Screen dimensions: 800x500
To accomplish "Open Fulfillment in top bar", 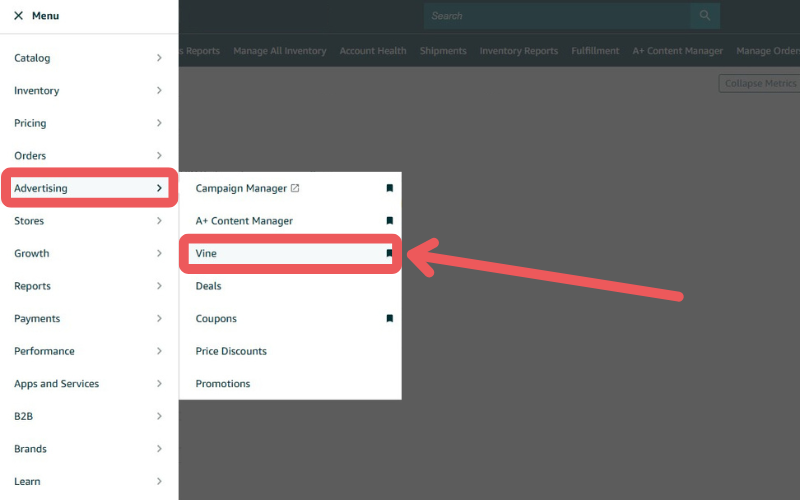I will (595, 51).
